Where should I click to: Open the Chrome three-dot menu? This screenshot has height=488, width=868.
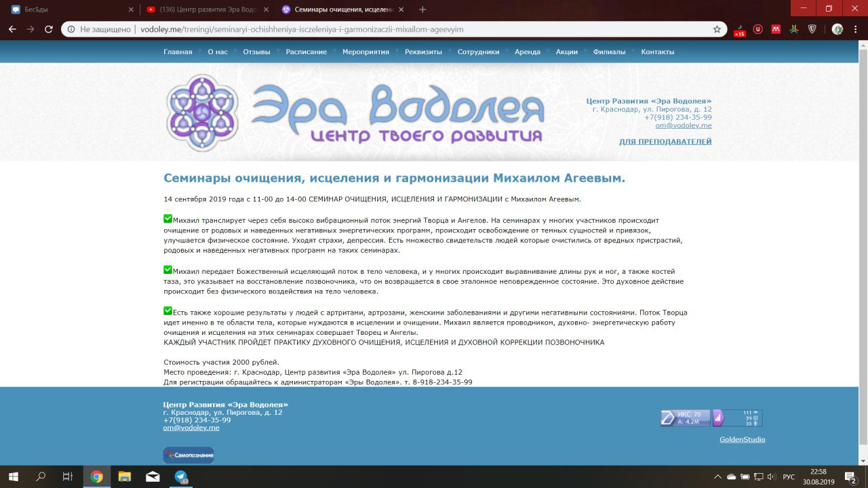pyautogui.click(x=856, y=29)
